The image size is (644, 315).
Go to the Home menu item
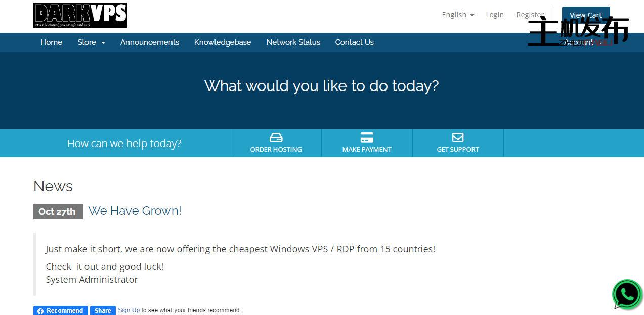pos(52,42)
